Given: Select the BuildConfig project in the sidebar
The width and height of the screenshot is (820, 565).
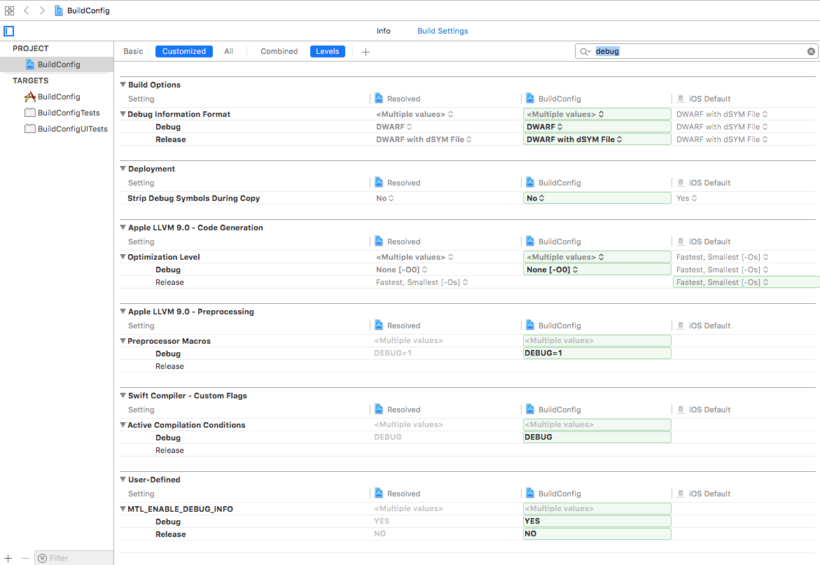Looking at the screenshot, I should [x=56, y=64].
